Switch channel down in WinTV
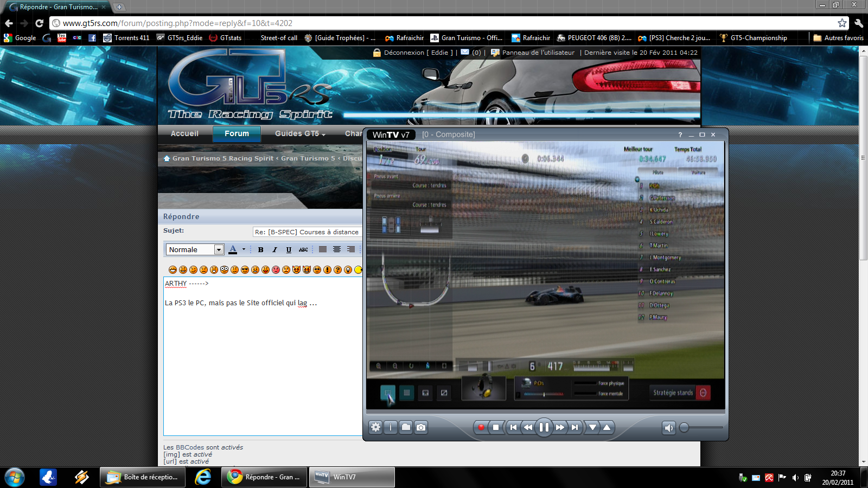Image resolution: width=868 pixels, height=488 pixels. 592,427
